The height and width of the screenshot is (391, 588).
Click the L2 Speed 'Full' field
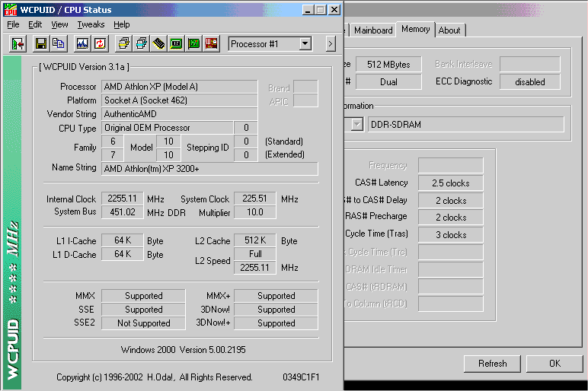pos(254,254)
